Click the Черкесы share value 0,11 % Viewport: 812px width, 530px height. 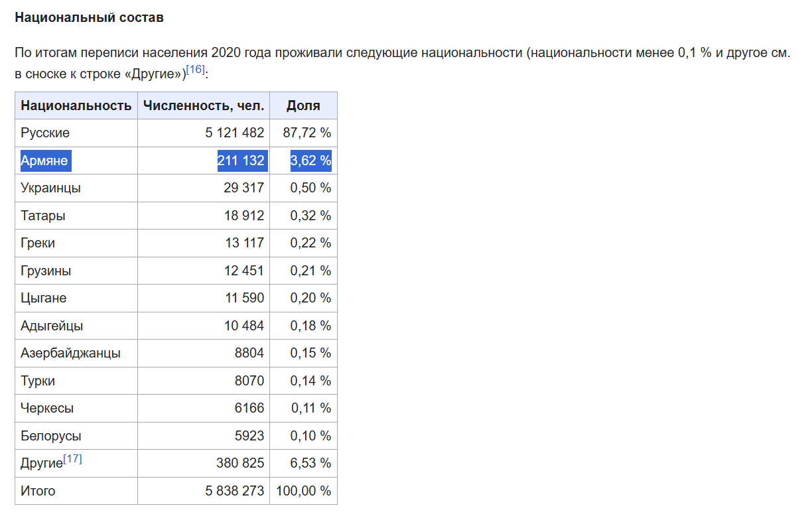pos(311,408)
